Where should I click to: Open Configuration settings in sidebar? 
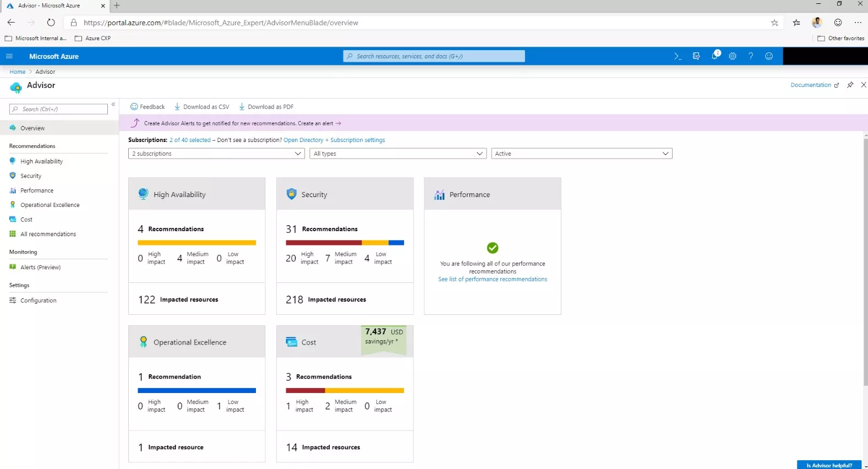coord(39,301)
